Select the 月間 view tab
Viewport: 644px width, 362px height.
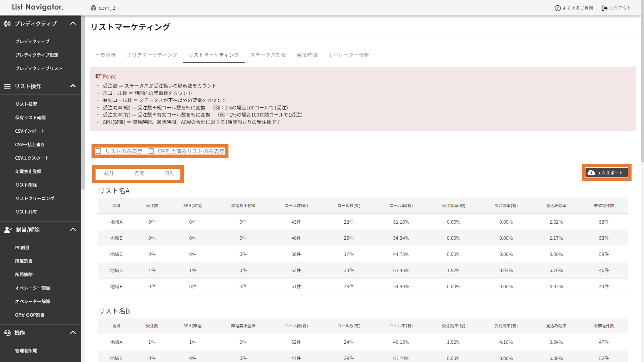tap(139, 173)
